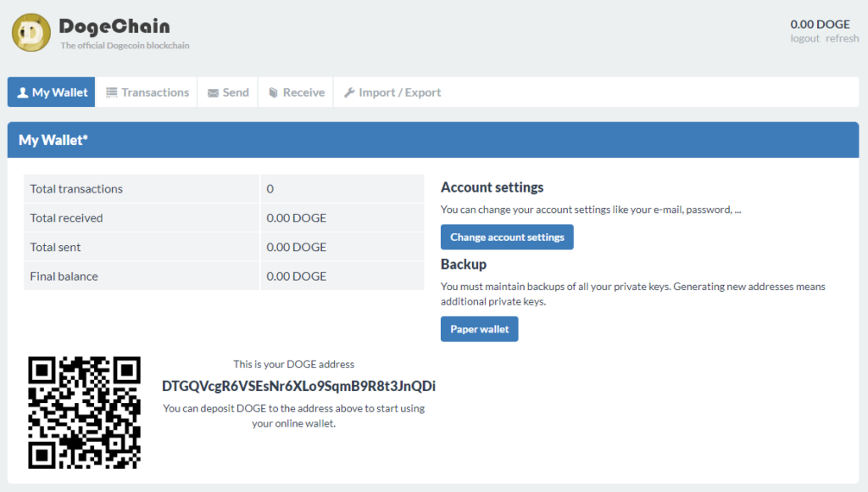Click the DogeChain site title

point(114,26)
